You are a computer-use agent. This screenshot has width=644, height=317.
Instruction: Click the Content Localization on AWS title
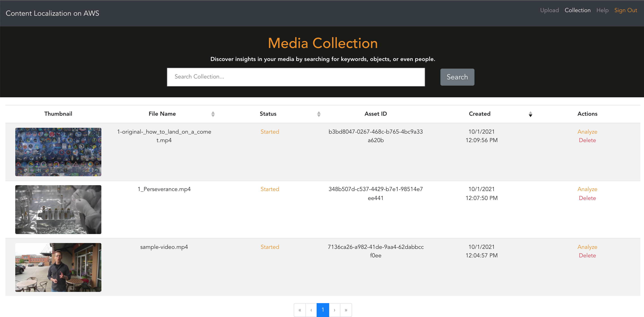tap(52, 13)
